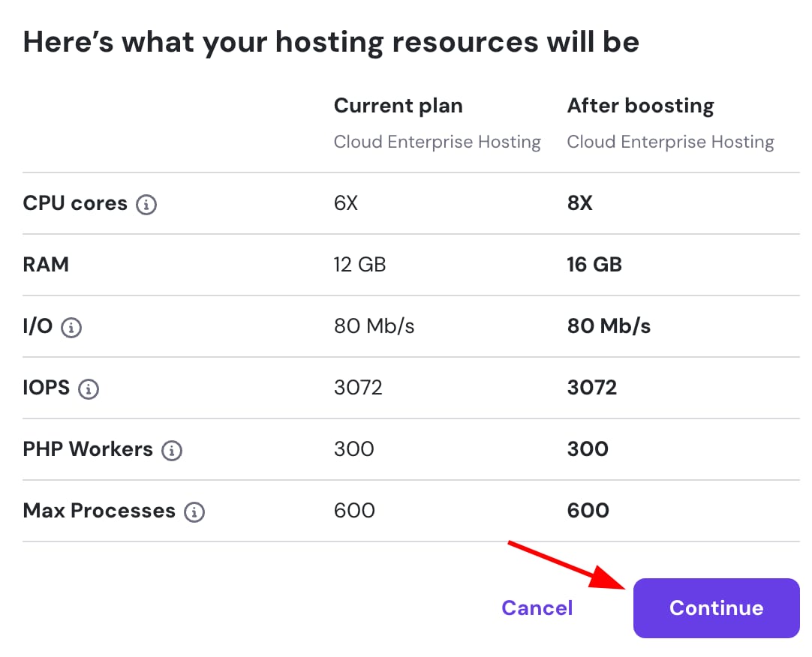The height and width of the screenshot is (657, 812).
Task: Click the Max Processes row label
Action: point(99,511)
